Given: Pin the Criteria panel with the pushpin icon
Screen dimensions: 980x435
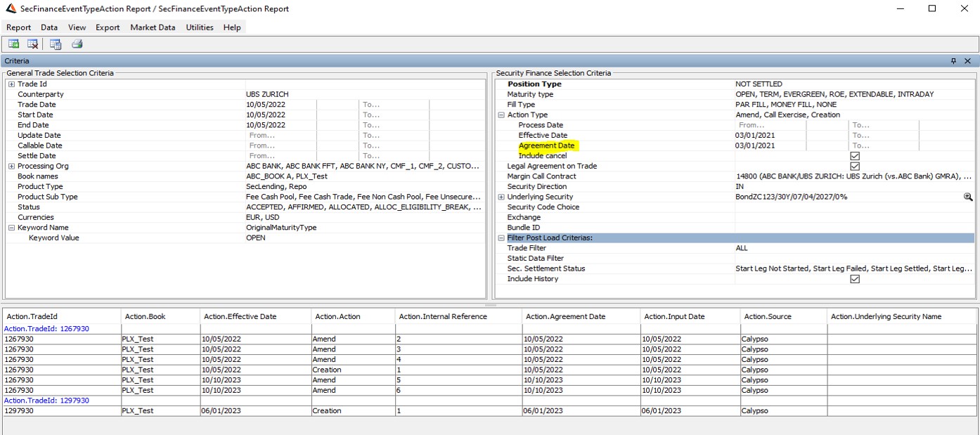Looking at the screenshot, I should (x=954, y=61).
